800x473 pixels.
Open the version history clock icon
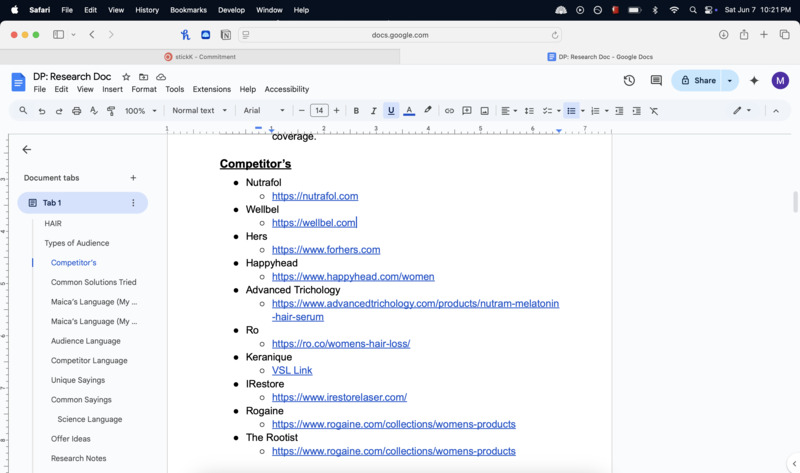629,80
